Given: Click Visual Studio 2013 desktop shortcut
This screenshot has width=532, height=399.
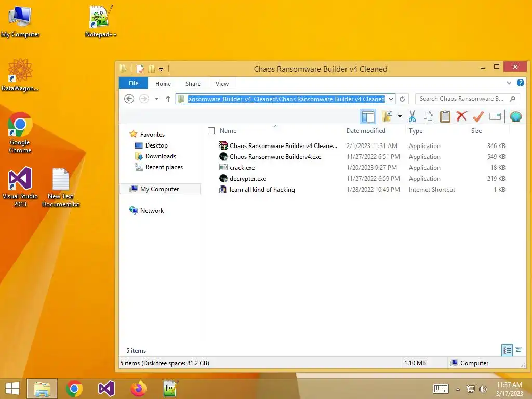Looking at the screenshot, I should 20,187.
